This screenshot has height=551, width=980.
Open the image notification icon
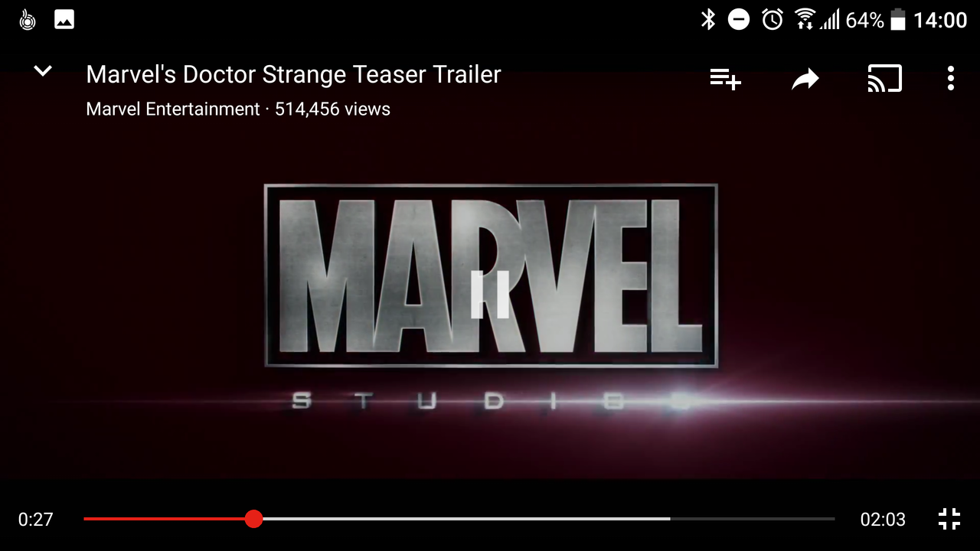point(64,20)
